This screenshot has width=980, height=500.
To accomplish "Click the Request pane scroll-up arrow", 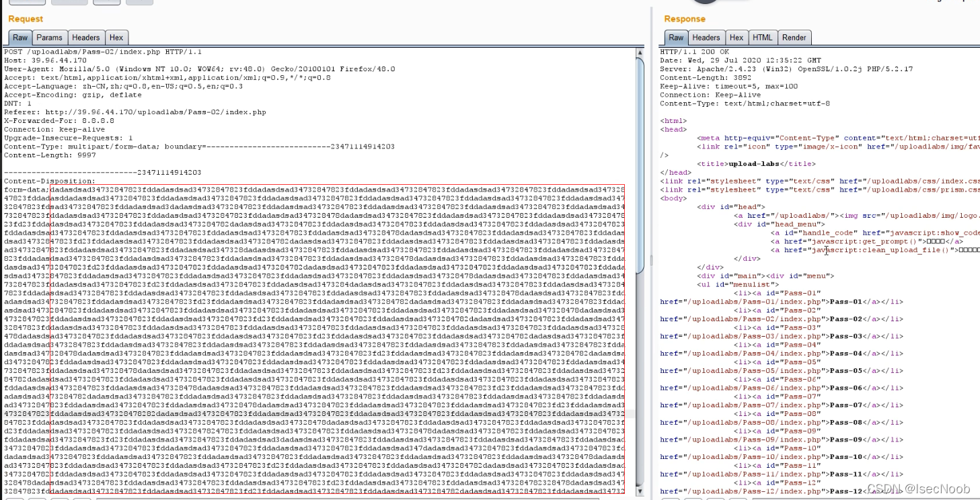I will [639, 52].
